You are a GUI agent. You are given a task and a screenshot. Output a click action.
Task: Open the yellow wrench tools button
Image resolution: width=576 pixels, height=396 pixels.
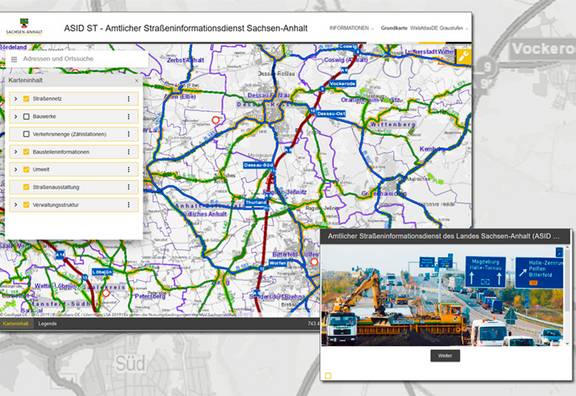464,57
